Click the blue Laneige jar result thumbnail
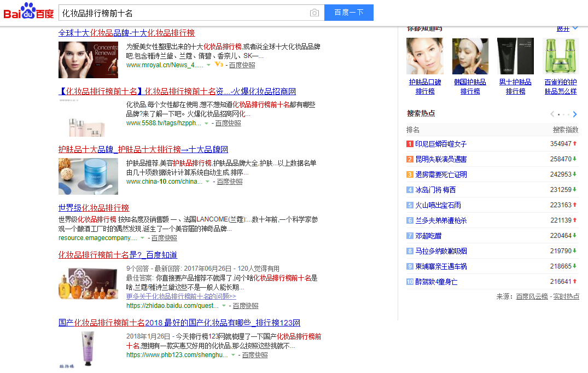The width and height of the screenshot is (588, 373). [88, 176]
